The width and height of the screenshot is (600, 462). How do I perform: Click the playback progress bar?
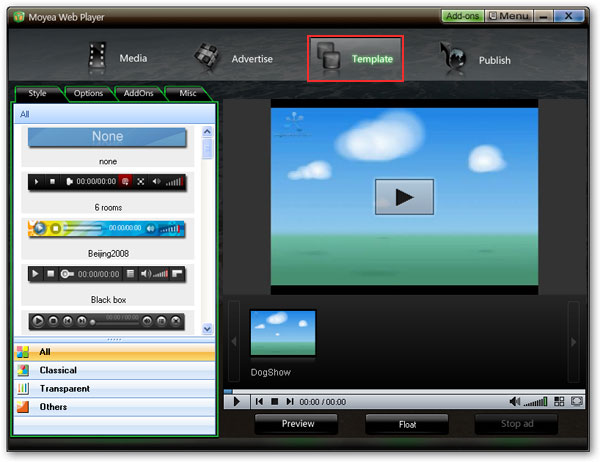(x=404, y=392)
